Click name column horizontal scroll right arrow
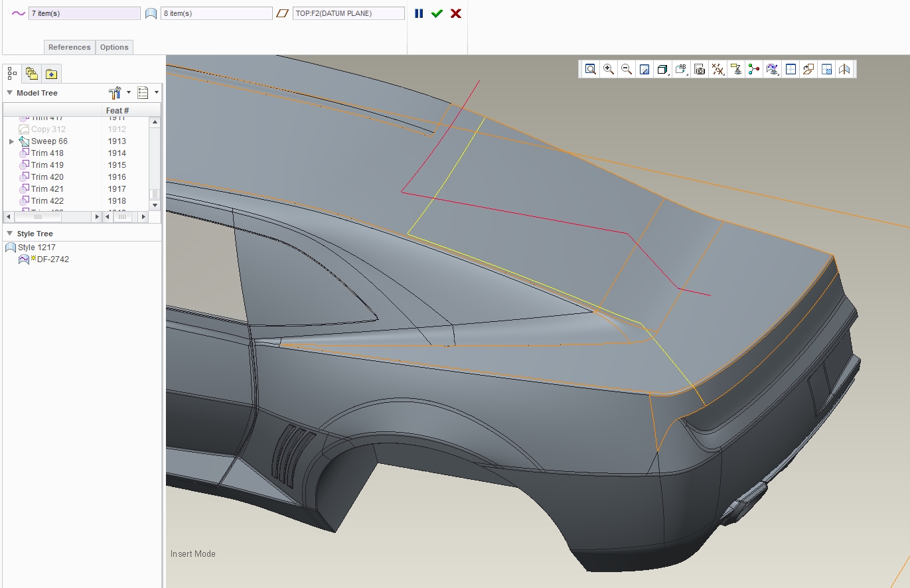 pos(97,216)
